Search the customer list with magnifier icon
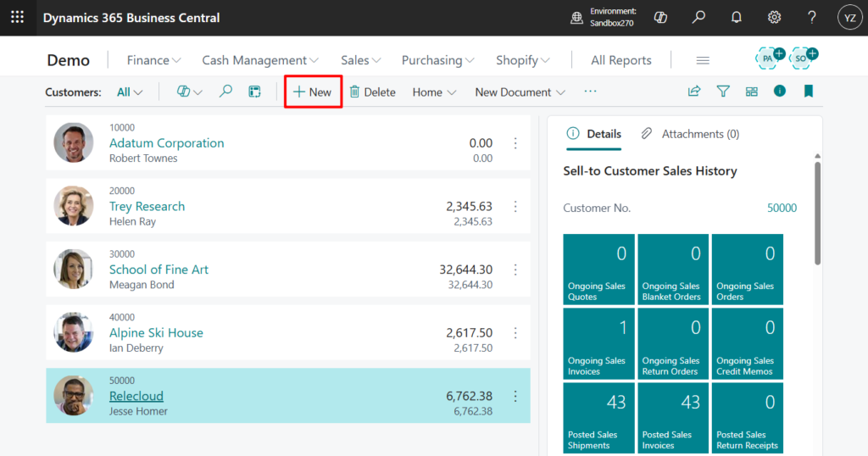The width and height of the screenshot is (868, 456). coord(225,92)
